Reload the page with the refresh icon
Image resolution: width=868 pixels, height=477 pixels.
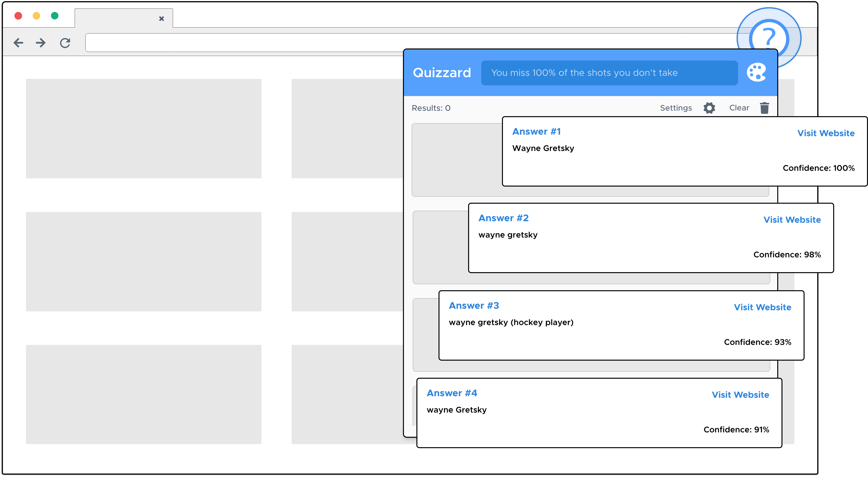point(65,43)
